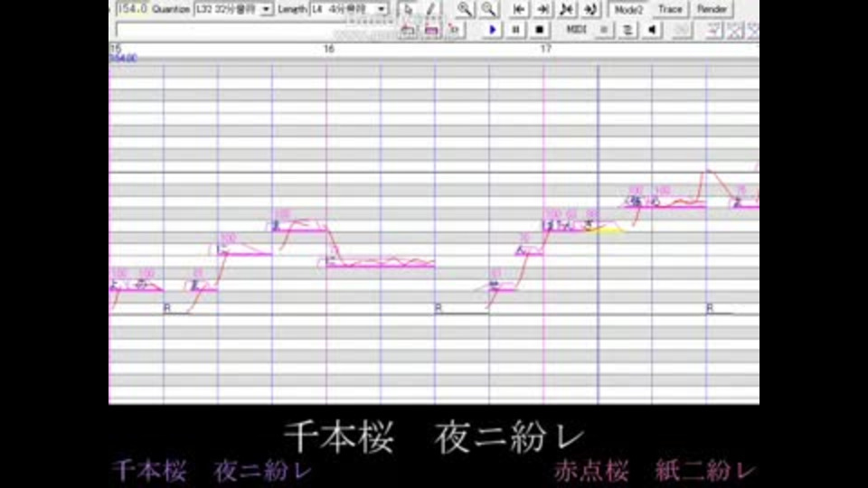The image size is (868, 488).
Task: Click the third arrow navigation icon
Action: coord(567,9)
